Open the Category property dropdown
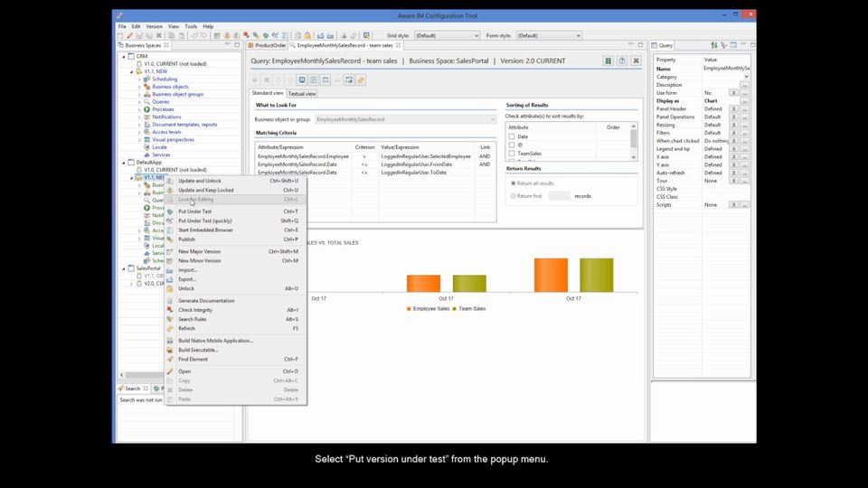Image resolution: width=868 pixels, height=488 pixels. click(746, 77)
